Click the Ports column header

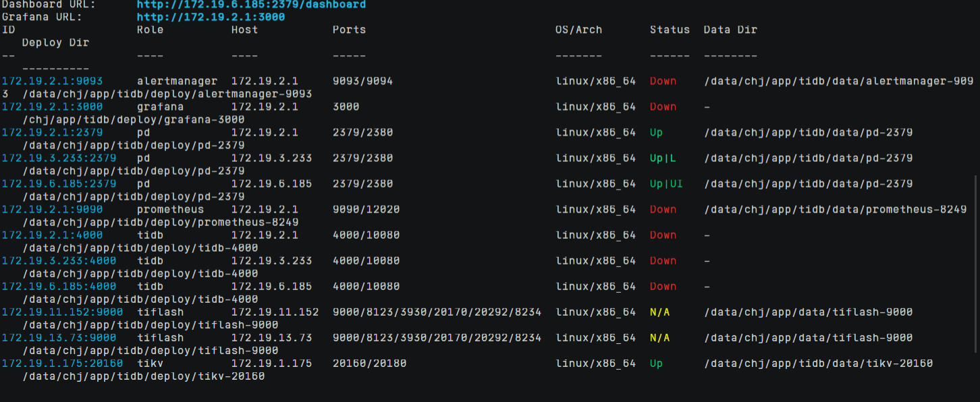click(x=349, y=30)
